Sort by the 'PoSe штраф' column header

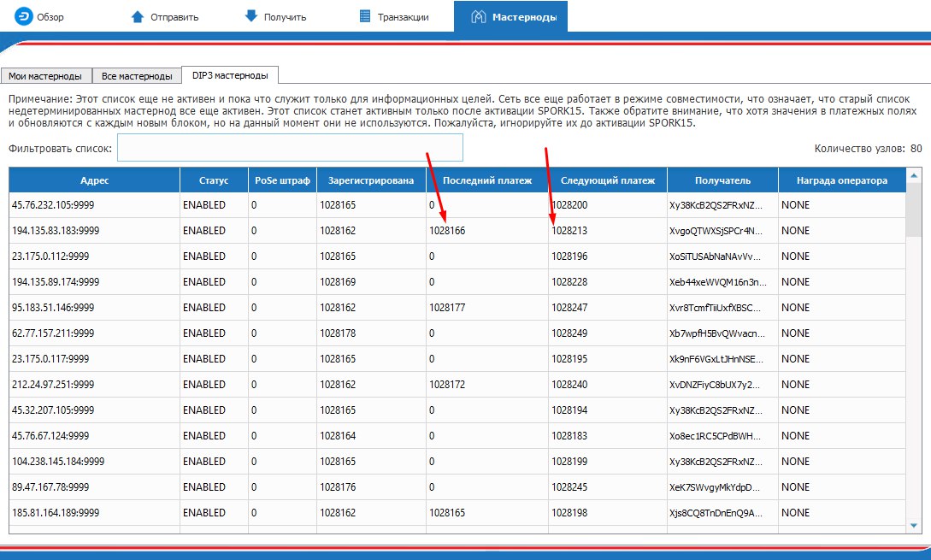[282, 180]
